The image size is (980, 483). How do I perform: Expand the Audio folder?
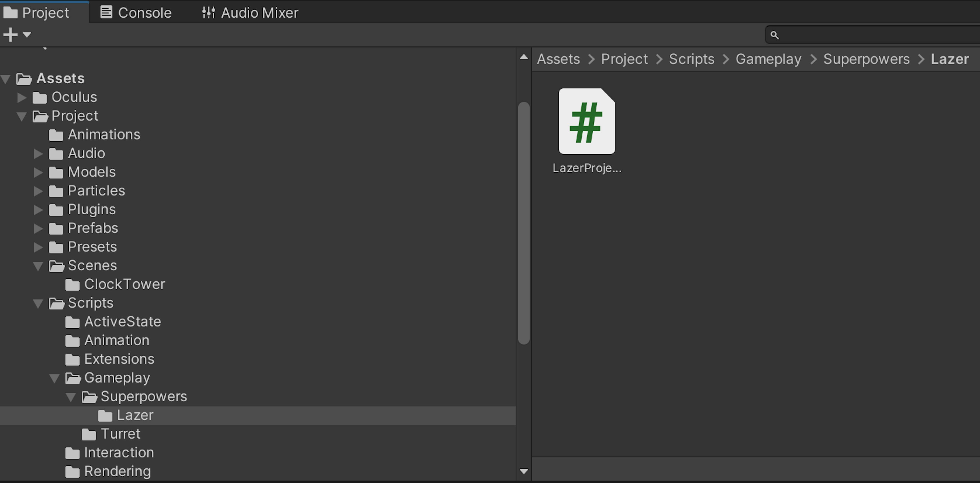(39, 153)
